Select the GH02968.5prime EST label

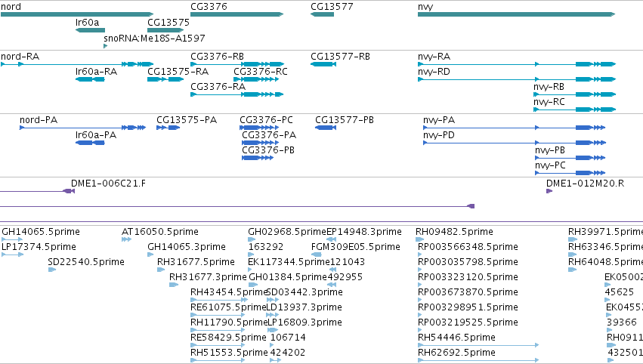287,232
